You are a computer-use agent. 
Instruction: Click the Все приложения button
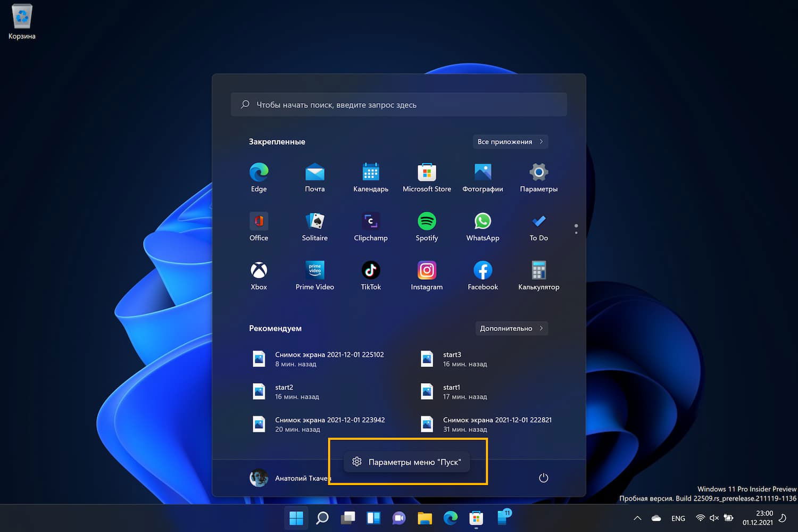(511, 142)
